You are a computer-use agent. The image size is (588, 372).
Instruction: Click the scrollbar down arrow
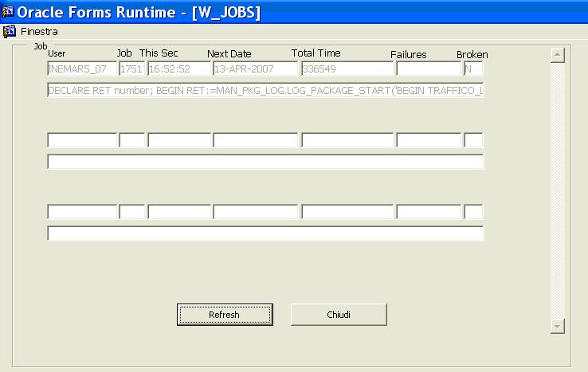point(558,327)
